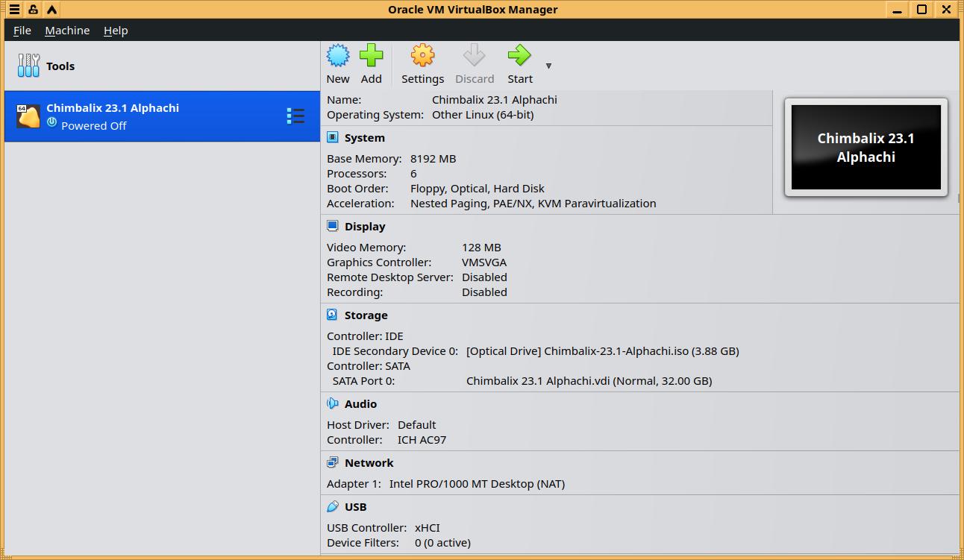Image resolution: width=964 pixels, height=560 pixels.
Task: Click the Chimbalix VM OS icon
Action: pos(28,116)
